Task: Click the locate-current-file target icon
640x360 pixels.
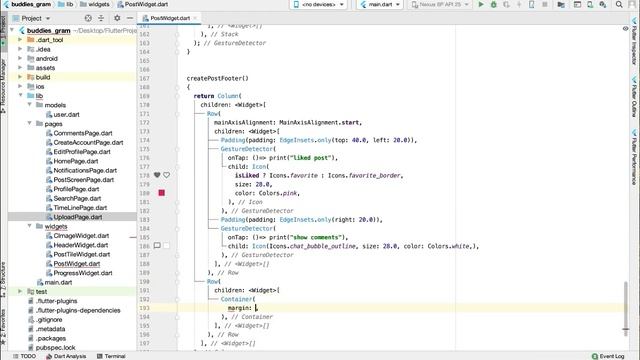Action: [x=88, y=18]
